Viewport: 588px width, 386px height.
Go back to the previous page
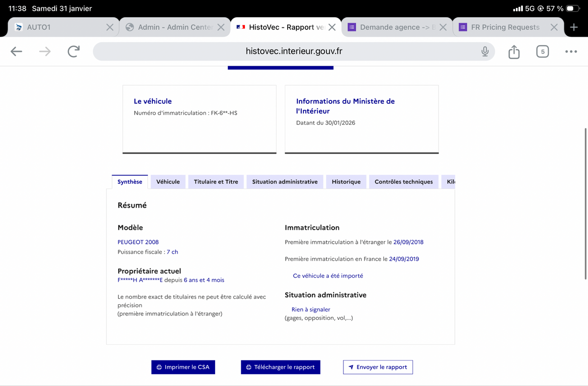16,51
